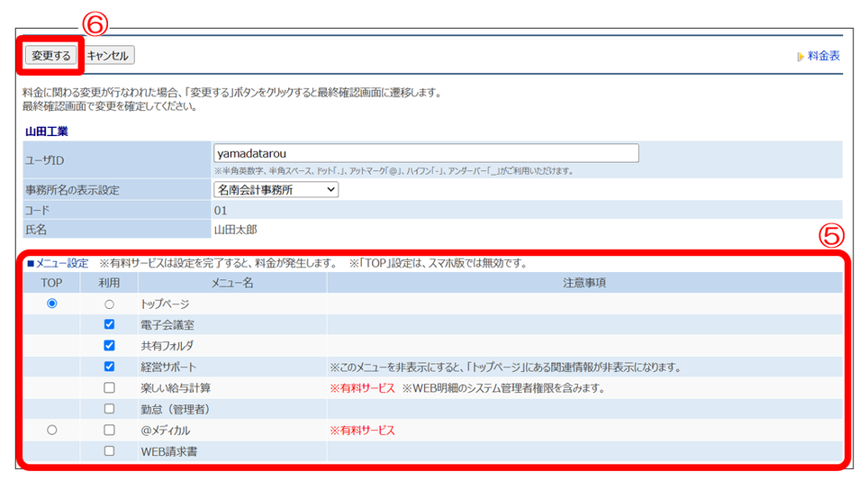This screenshot has width=868, height=481.
Task: Select the 利用 radio for トップページ
Action: [109, 304]
